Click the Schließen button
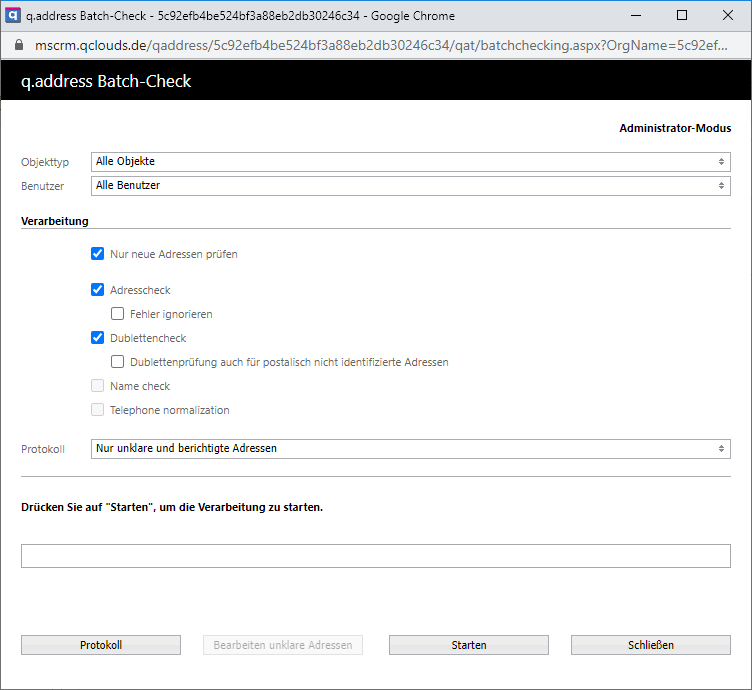This screenshot has width=752, height=690. coord(650,645)
